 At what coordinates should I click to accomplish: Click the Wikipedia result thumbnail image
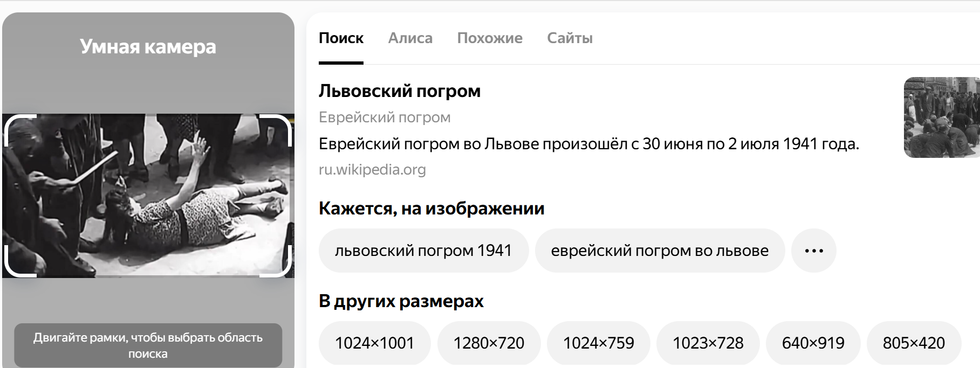941,117
